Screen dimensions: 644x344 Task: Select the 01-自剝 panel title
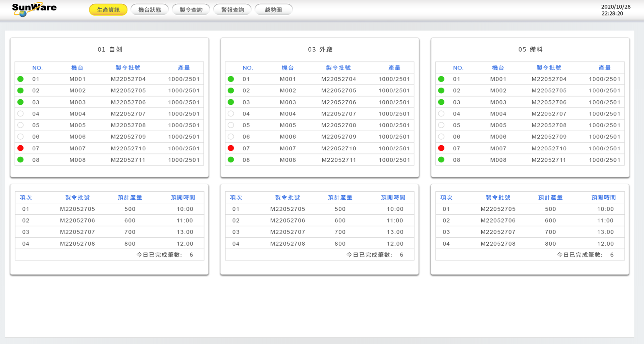point(110,49)
